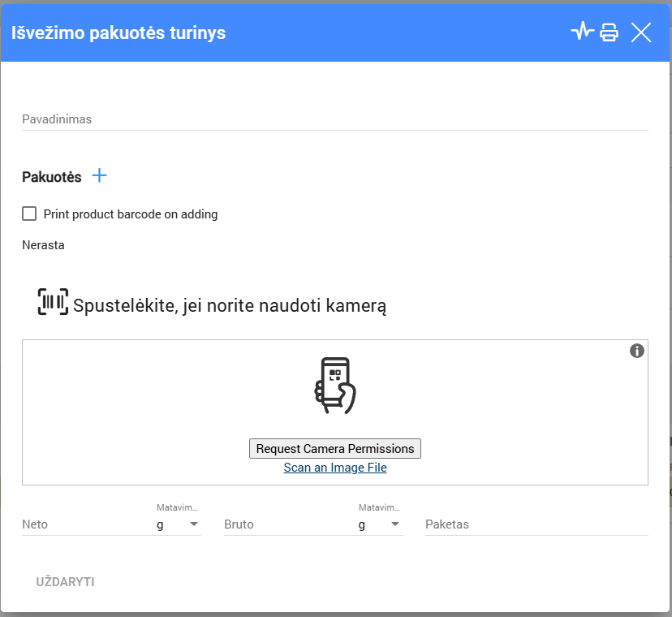Close the dialog with the X icon
This screenshot has height=617, width=672.
[x=641, y=32]
